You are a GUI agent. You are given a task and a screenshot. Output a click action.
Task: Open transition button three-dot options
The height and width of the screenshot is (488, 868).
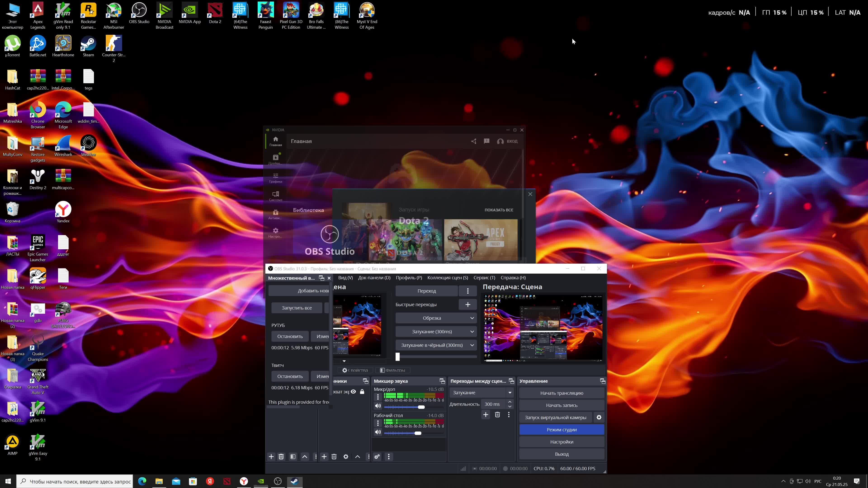[x=468, y=291]
